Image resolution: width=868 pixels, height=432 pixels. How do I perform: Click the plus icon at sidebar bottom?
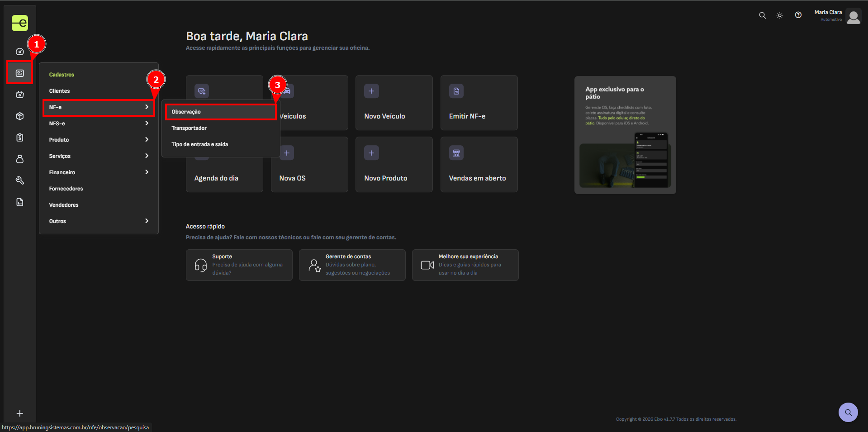tap(20, 413)
